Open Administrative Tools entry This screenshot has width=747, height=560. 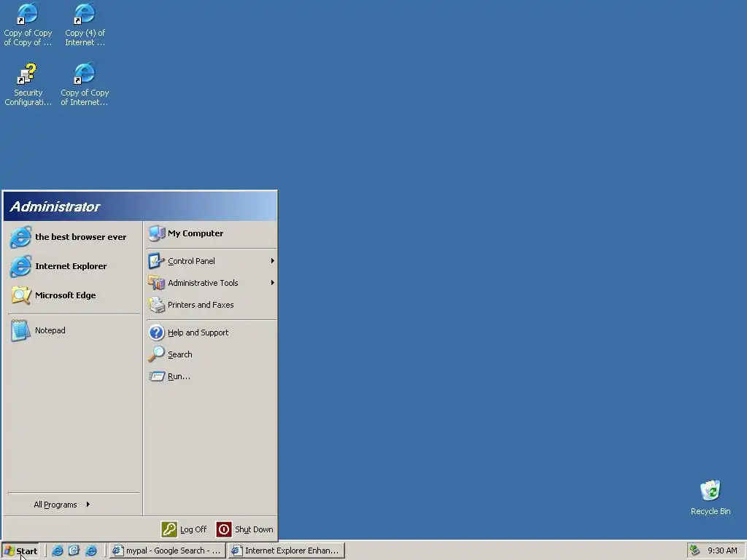211,283
